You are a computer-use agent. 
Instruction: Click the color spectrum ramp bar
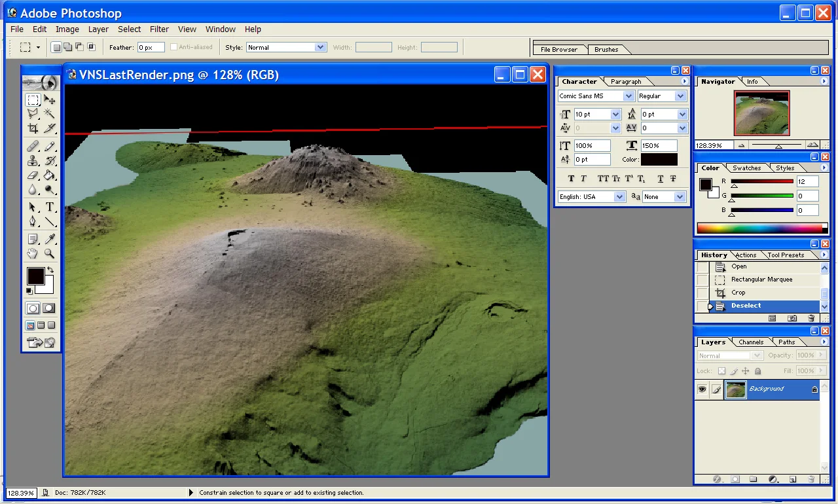pos(759,228)
